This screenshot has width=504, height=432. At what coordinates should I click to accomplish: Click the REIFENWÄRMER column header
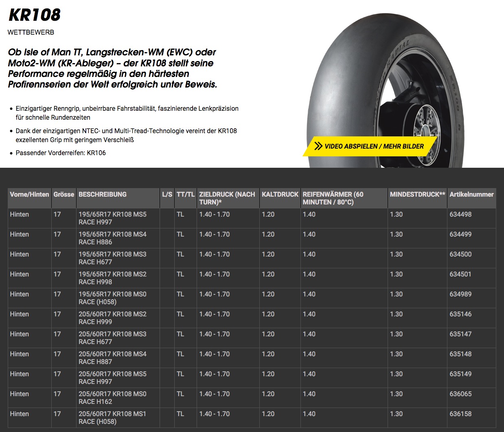(x=333, y=198)
